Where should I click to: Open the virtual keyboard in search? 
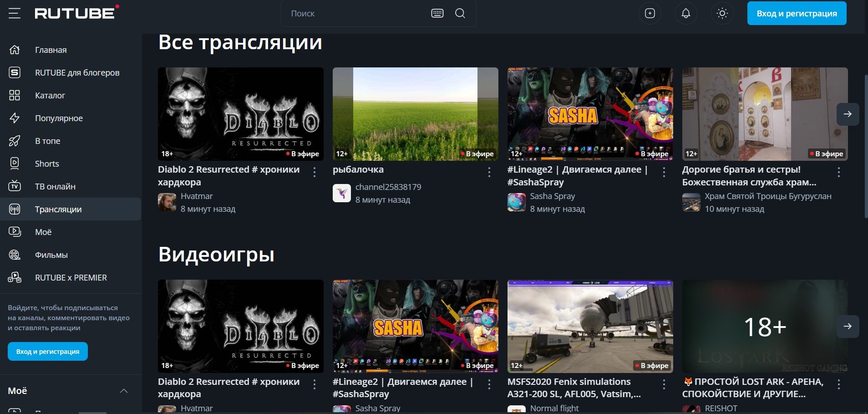[437, 13]
